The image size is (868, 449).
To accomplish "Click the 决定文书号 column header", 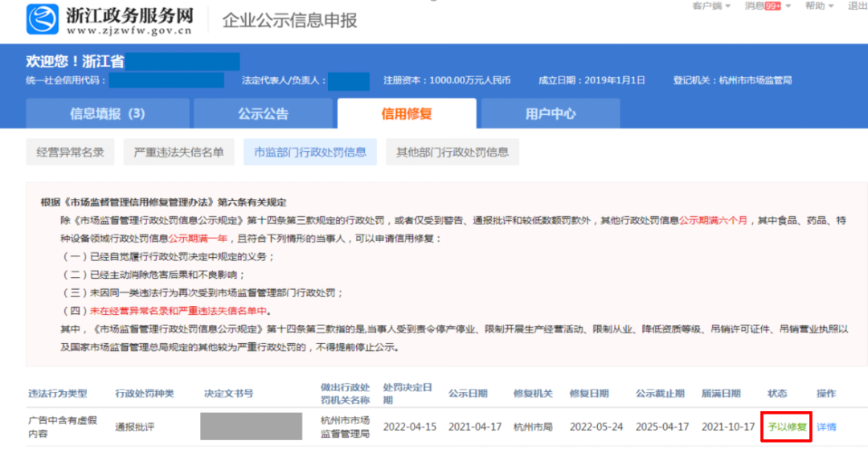I will click(x=228, y=394).
